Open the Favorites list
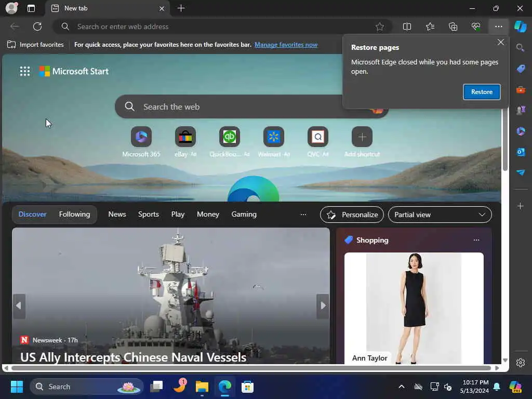 coord(430,26)
